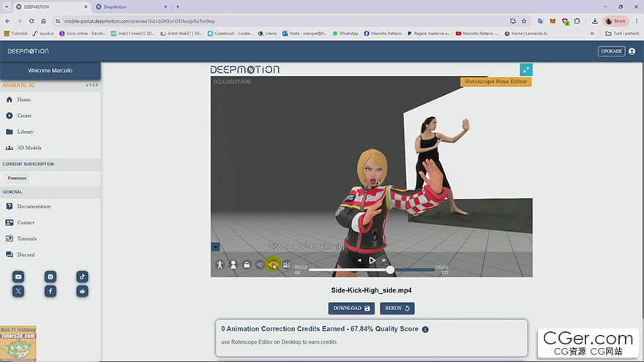Open the X (Twitter) social icon
Viewport: 644px width, 362px height.
[18, 291]
